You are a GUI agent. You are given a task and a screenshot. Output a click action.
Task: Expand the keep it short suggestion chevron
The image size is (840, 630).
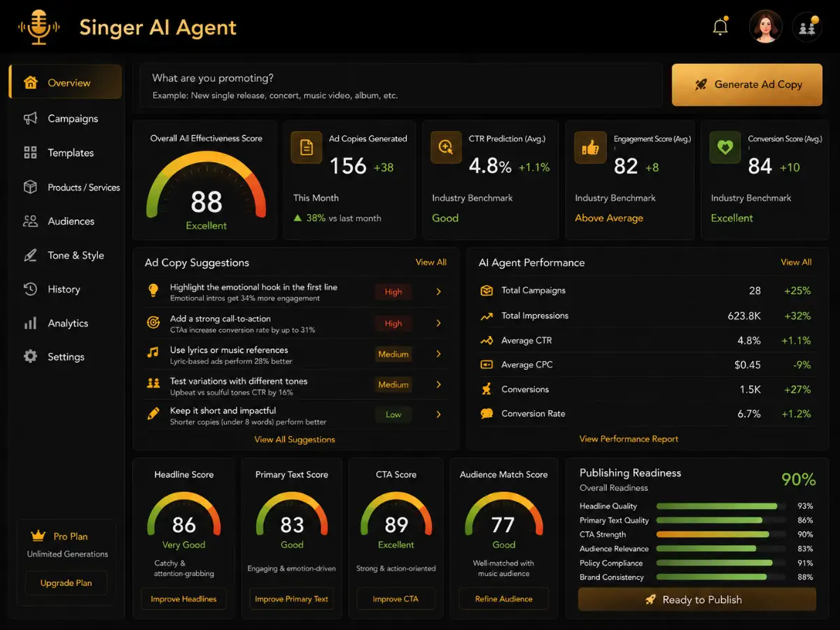(439, 414)
